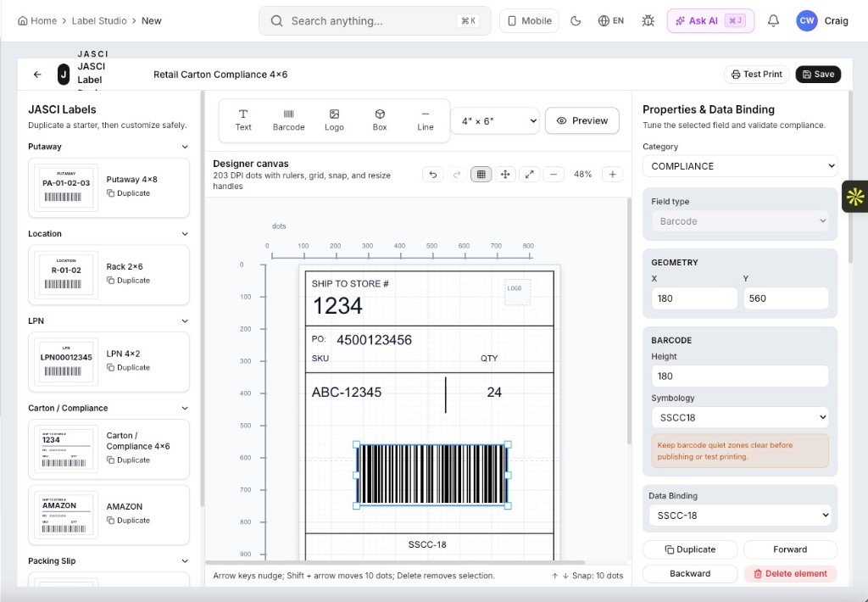
Task: Delete the selected element
Action: coord(790,574)
